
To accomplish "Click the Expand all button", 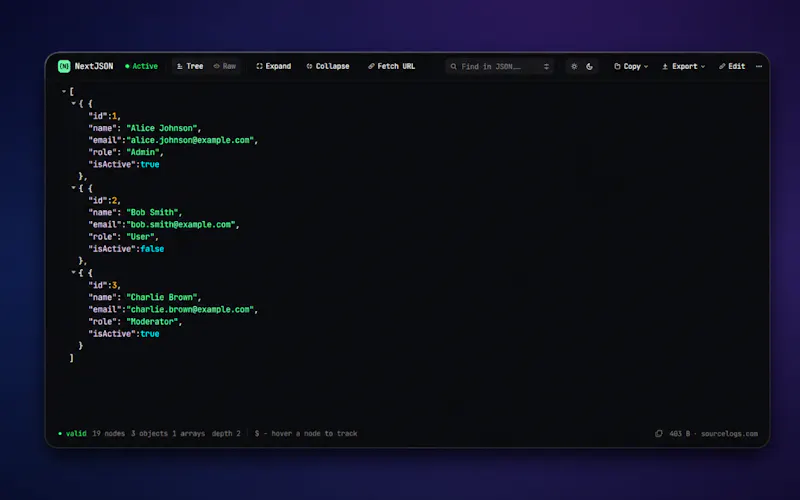I will pyautogui.click(x=273, y=66).
